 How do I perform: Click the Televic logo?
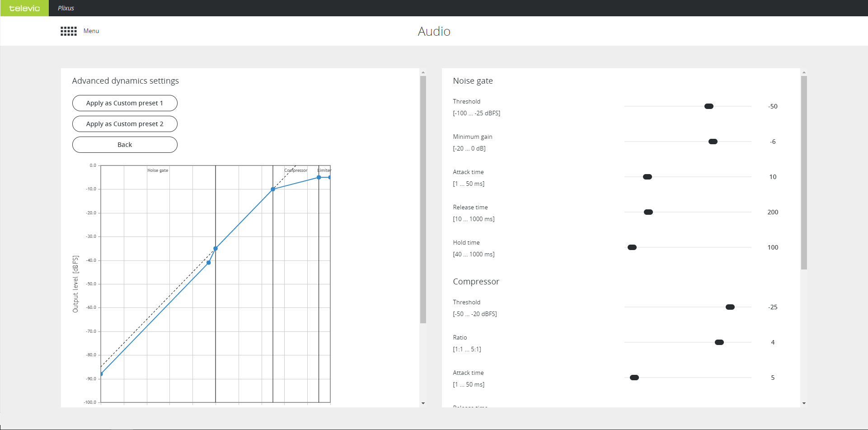click(24, 8)
